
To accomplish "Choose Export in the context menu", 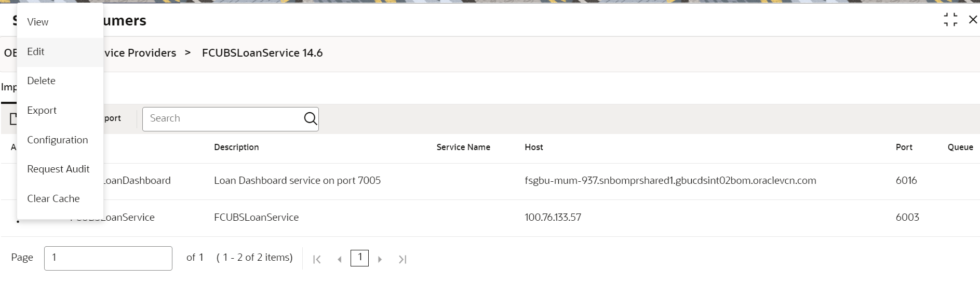I will 42,111.
